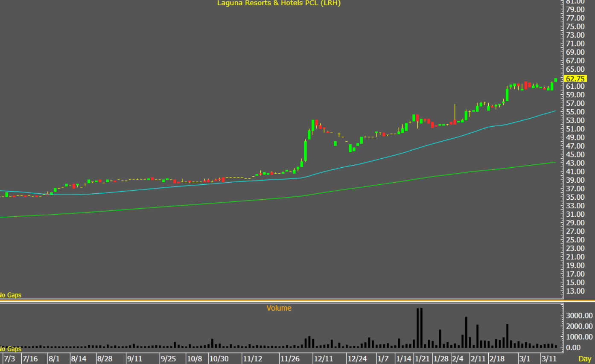The image size is (595, 364).
Task: Click the 10/30 date label
Action: [219, 358]
